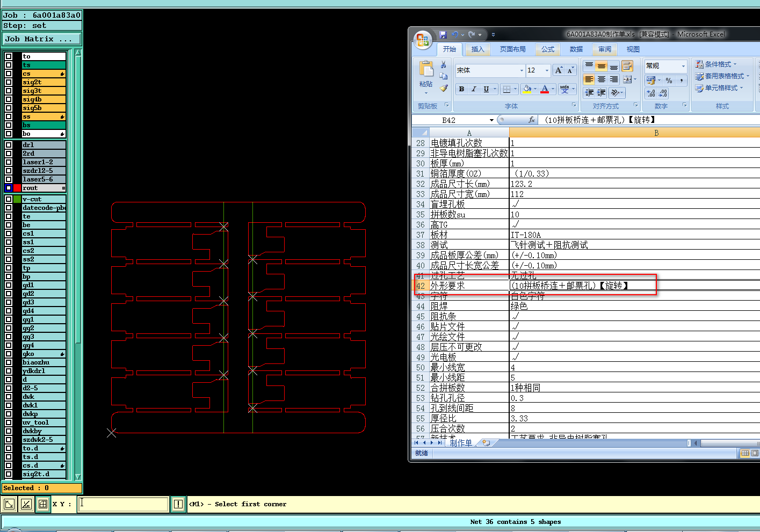Toggle Bold formatting
Screen dimensions: 760x532
coord(461,89)
